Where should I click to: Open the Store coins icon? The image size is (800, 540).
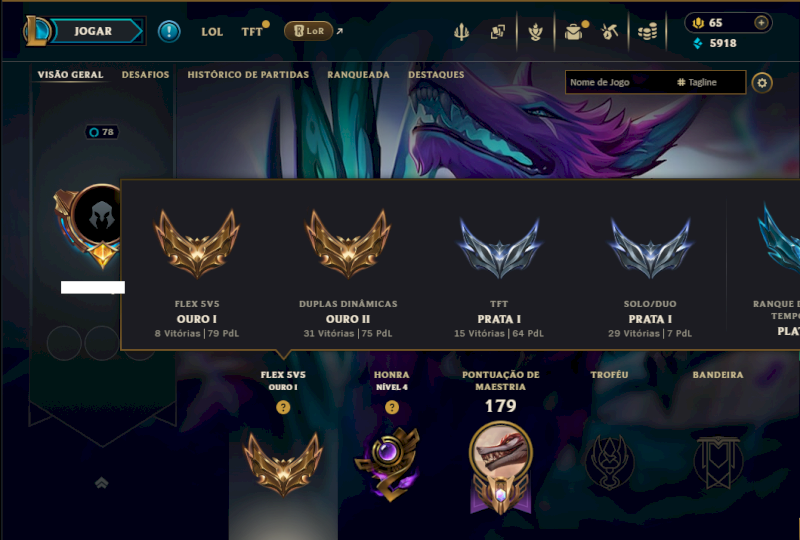[x=647, y=32]
